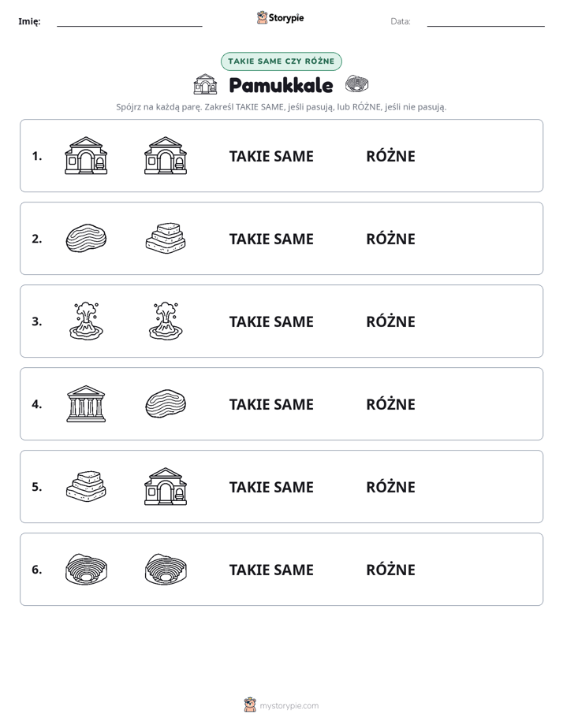Screen dimensions: 563x728
Task: Select TAKIE SAME for pair 1
Action: click(271, 157)
